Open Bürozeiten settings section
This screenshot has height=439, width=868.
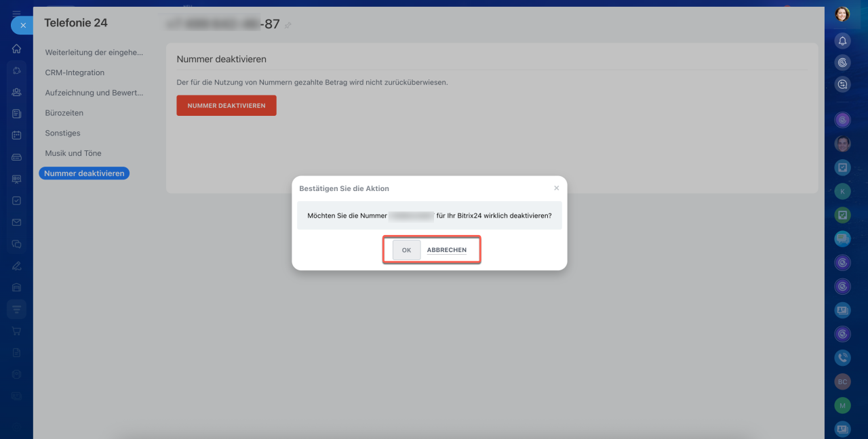pos(64,113)
